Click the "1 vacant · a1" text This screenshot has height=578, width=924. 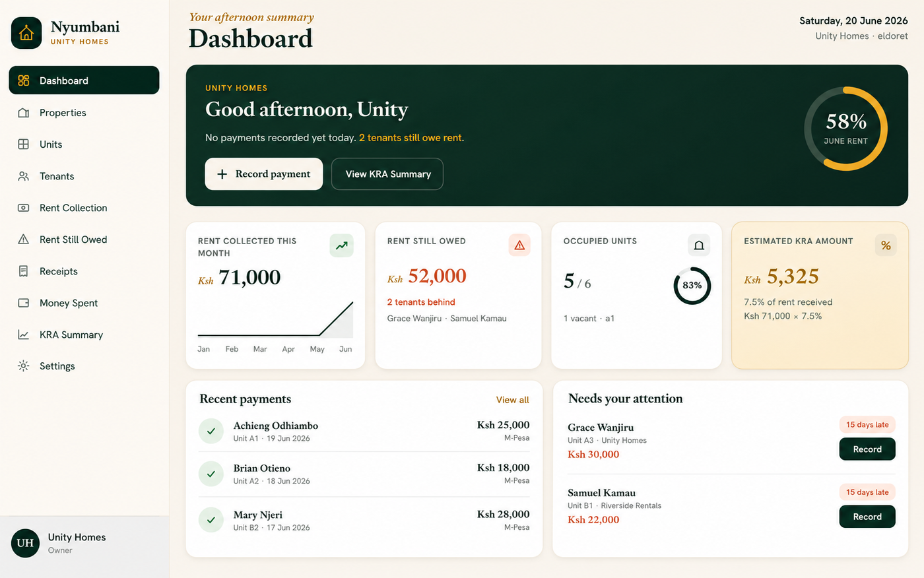coord(589,318)
